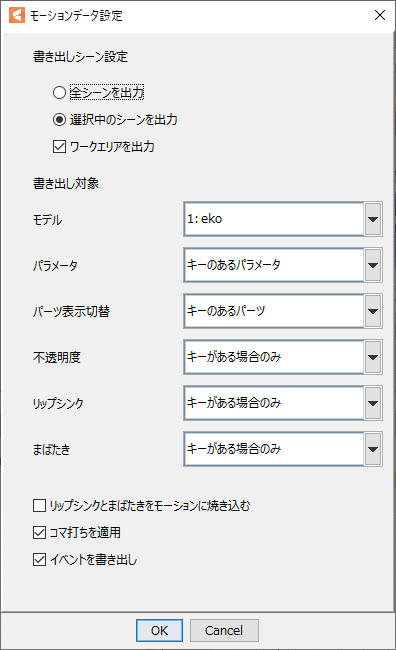
Task: Click the Live2D Cubism app icon in title bar
Action: 17,15
